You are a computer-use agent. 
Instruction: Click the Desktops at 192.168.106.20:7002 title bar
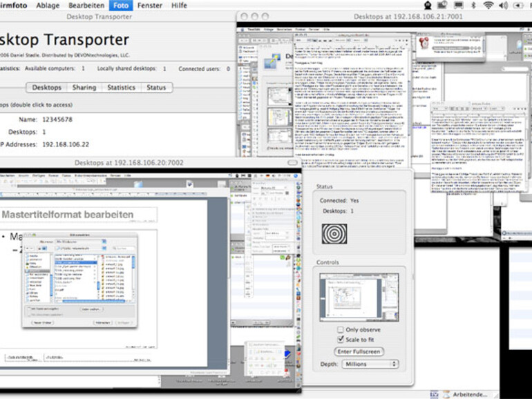(129, 163)
